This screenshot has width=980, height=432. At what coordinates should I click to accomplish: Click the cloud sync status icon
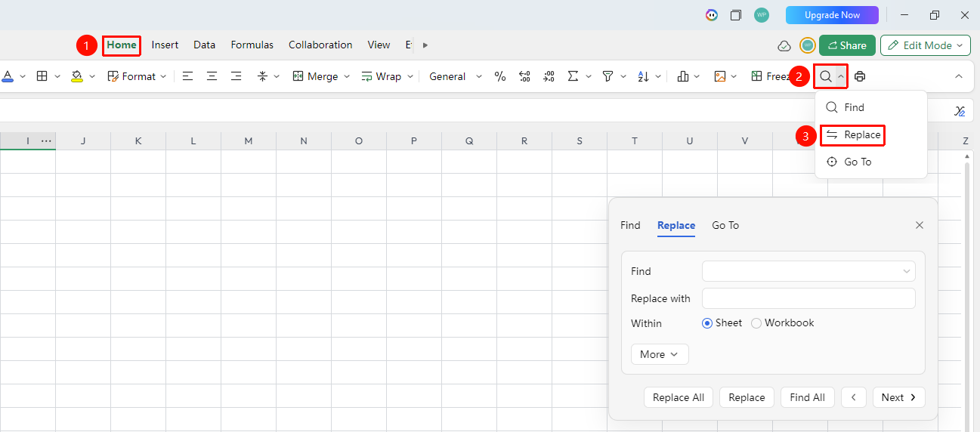[784, 46]
